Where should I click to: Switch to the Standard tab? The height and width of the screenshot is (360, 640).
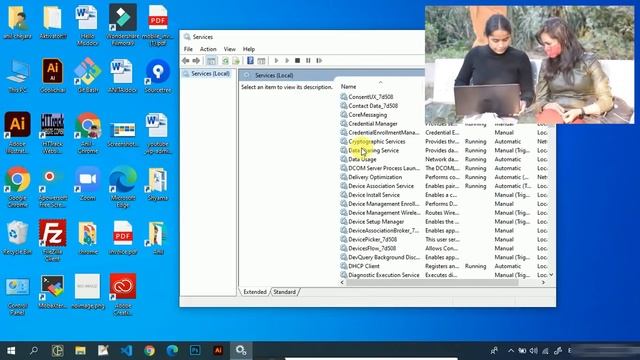[x=284, y=292]
